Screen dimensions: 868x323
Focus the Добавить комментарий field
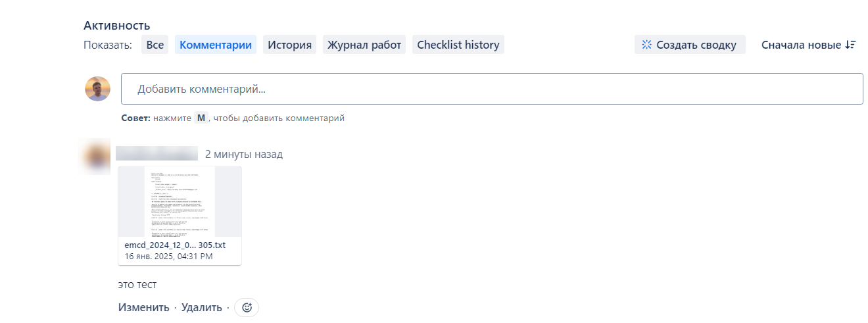pyautogui.click(x=492, y=89)
